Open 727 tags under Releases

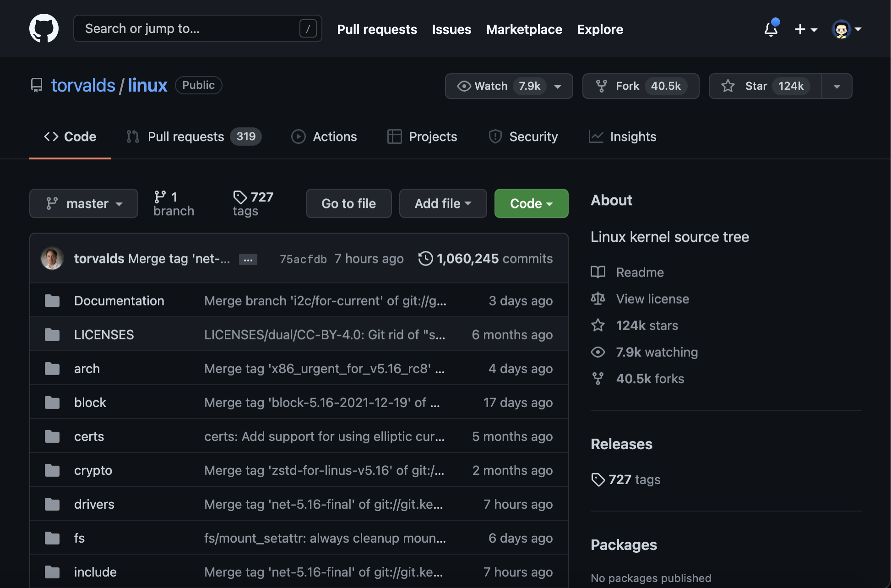(625, 479)
